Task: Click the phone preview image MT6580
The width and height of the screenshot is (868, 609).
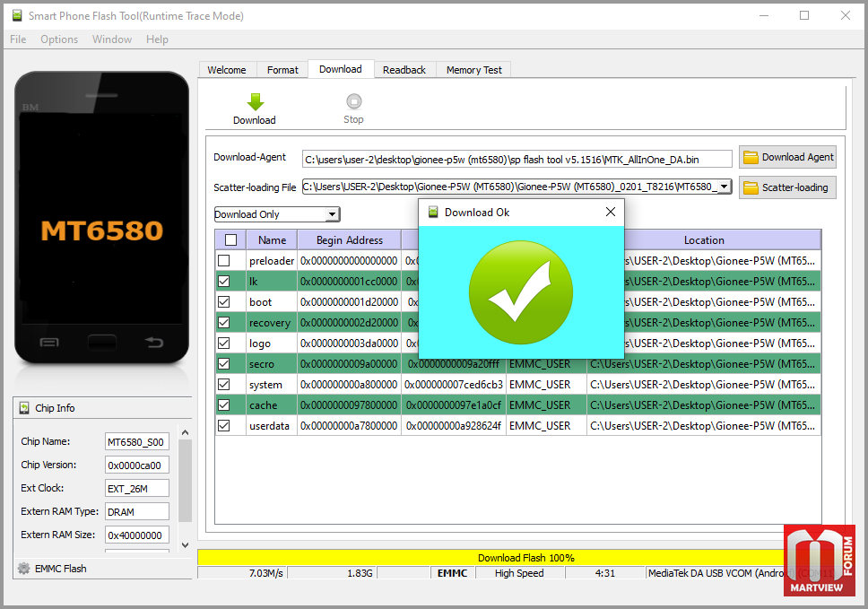Action: click(x=102, y=218)
